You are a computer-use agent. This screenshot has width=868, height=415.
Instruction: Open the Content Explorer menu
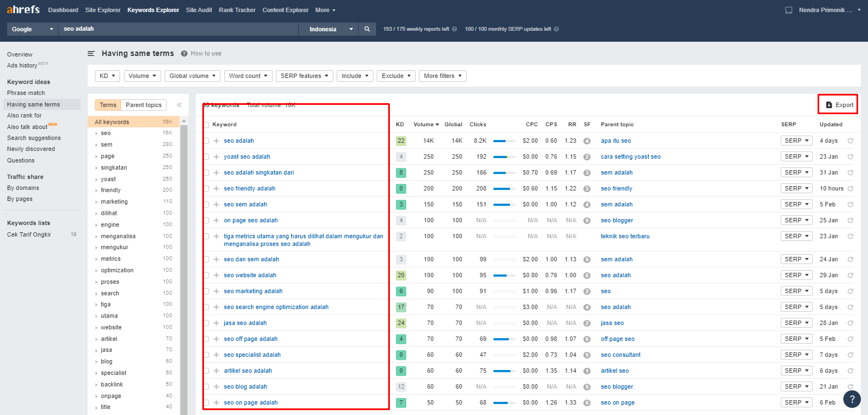click(x=285, y=10)
